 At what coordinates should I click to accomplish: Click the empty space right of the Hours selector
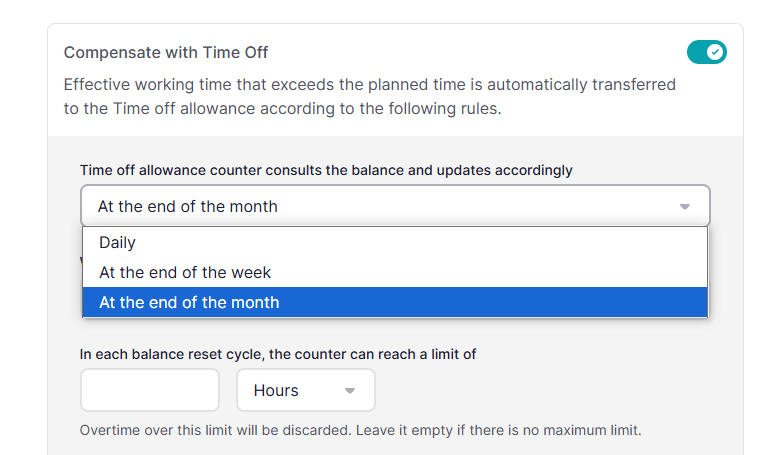(x=544, y=390)
